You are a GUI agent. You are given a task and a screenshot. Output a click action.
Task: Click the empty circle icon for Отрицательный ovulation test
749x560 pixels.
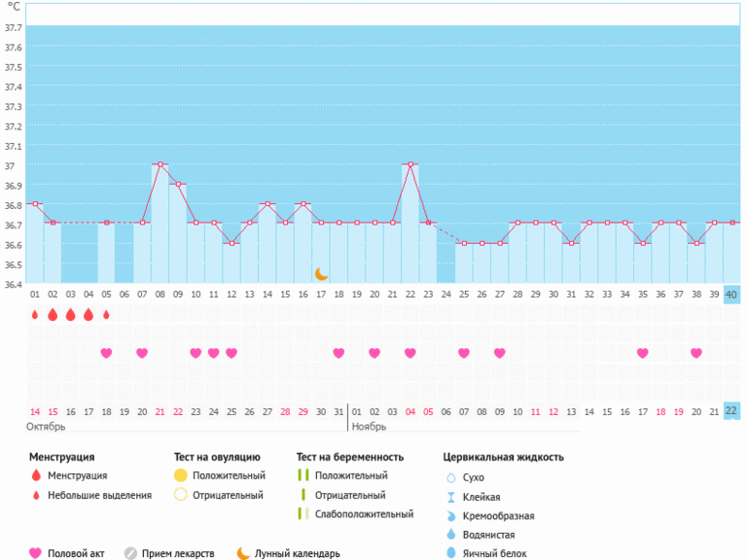point(180,495)
